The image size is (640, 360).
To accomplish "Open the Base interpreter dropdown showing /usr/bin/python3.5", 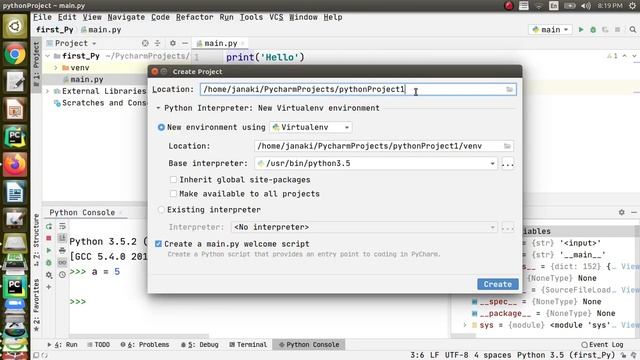I will [376, 163].
